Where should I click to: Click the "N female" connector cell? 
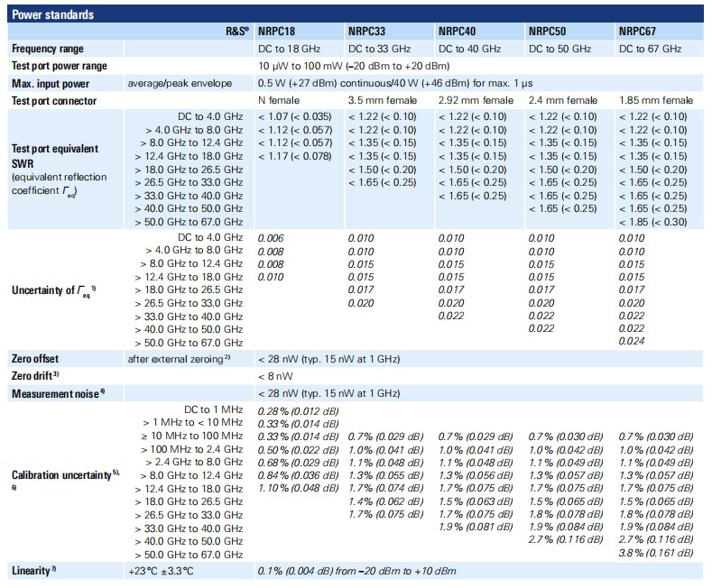pos(279,100)
